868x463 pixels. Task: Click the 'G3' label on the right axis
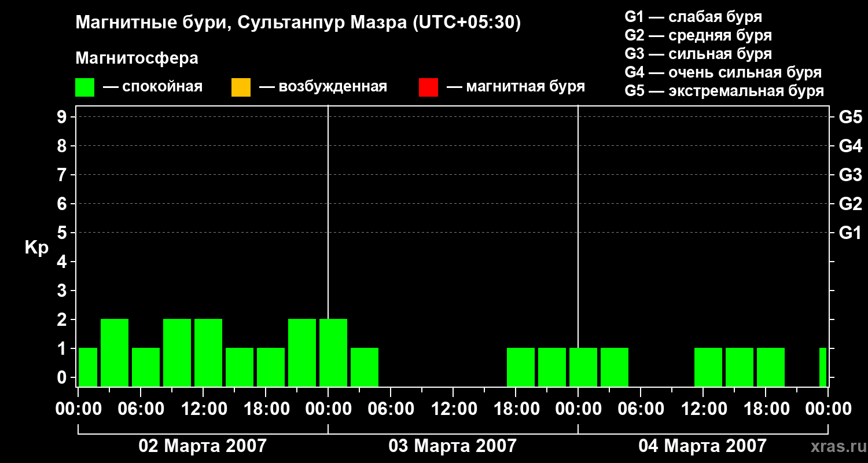(851, 175)
